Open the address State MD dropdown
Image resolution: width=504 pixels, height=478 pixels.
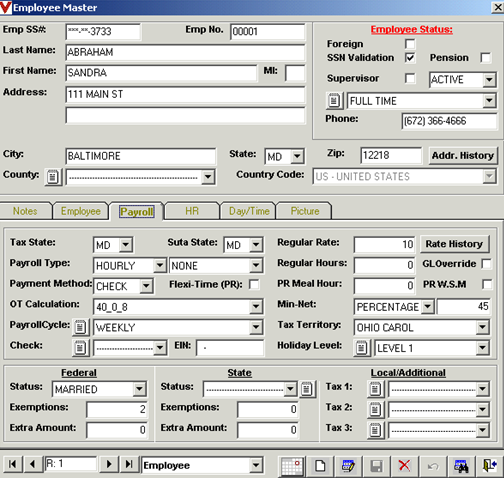297,156
